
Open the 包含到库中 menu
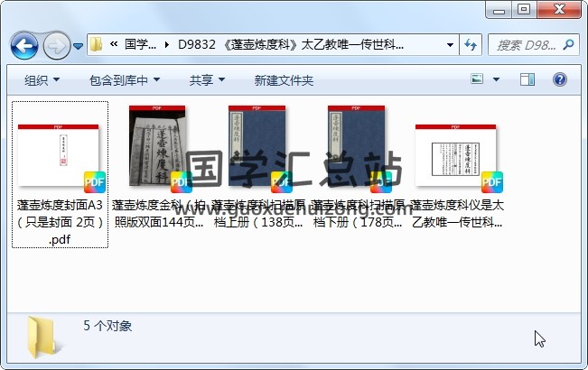pyautogui.click(x=125, y=80)
